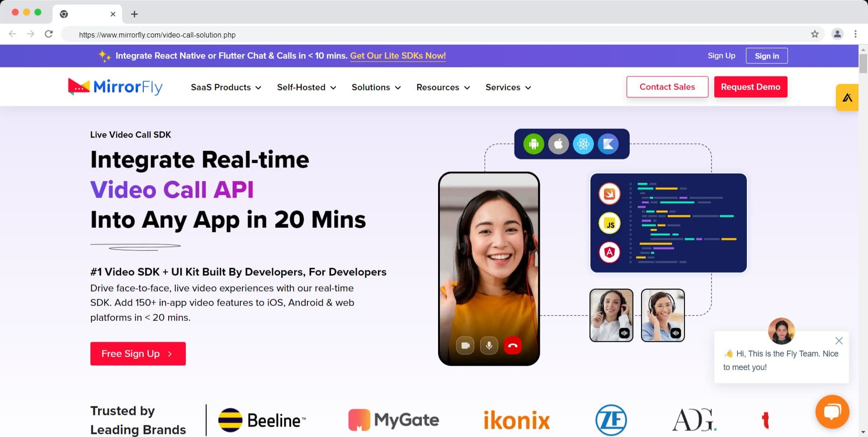Click the Request Demo button
The height and width of the screenshot is (437, 868).
[x=750, y=87]
